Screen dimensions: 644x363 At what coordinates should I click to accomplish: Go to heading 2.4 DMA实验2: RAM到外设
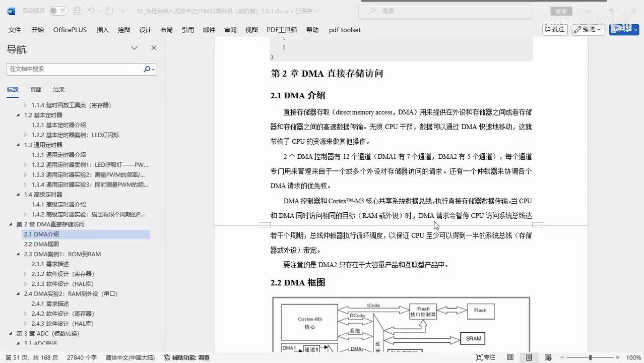tap(71, 294)
